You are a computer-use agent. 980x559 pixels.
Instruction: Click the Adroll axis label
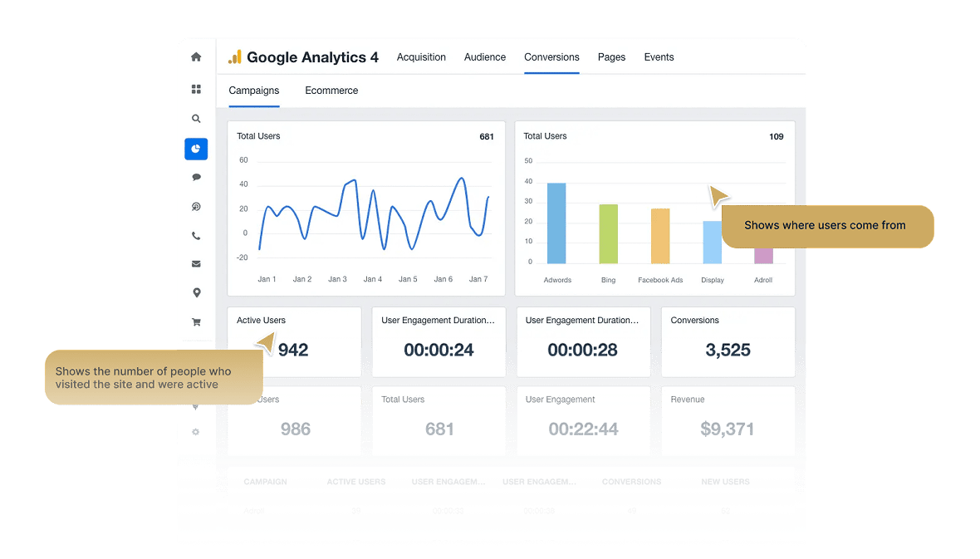click(x=763, y=280)
